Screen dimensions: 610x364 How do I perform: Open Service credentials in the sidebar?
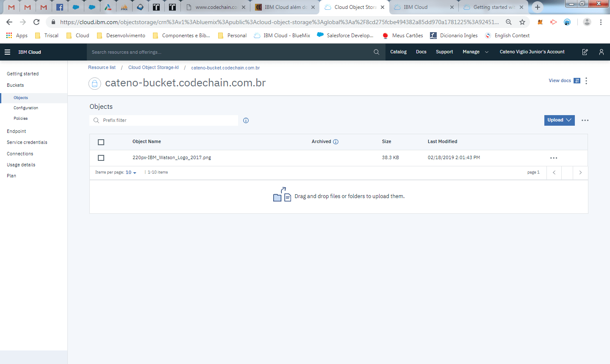27,142
